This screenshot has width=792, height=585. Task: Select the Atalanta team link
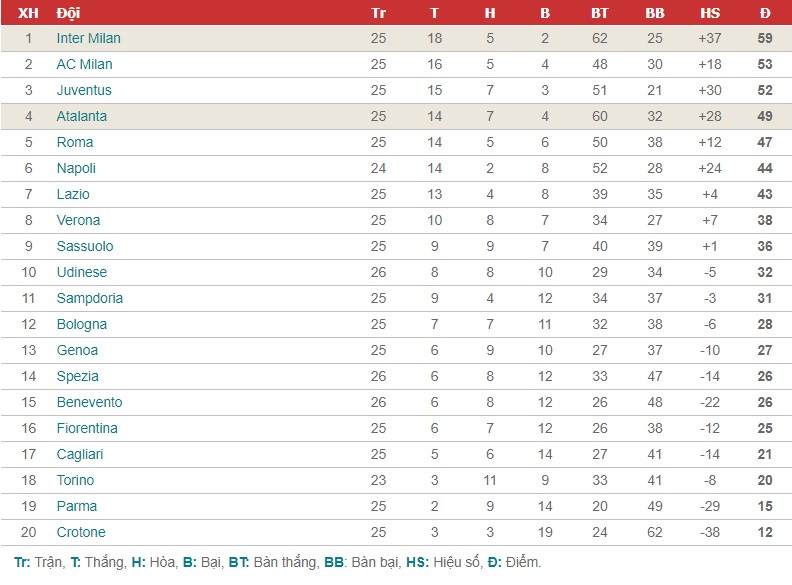point(82,116)
